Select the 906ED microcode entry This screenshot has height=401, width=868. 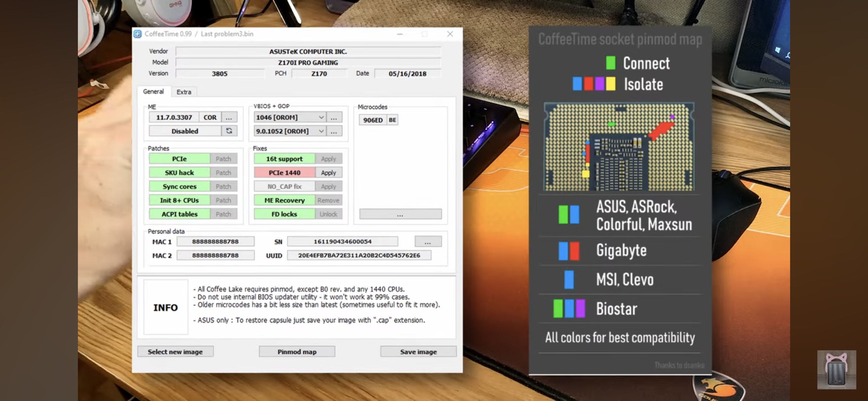point(373,120)
